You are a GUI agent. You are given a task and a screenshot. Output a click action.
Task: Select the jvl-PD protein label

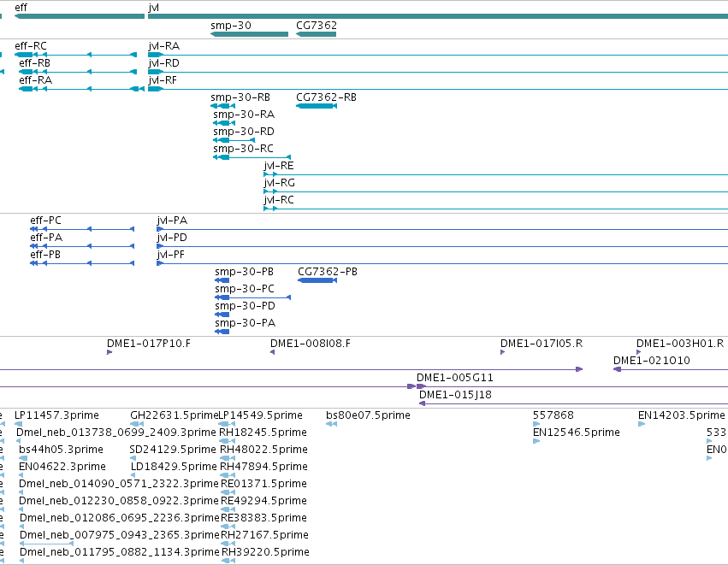pos(172,238)
